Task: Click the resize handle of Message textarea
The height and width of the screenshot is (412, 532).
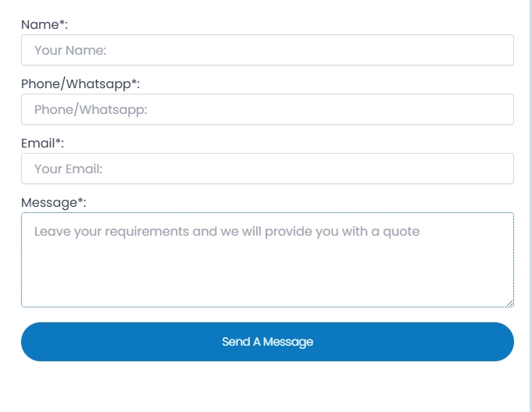Action: coord(510,304)
